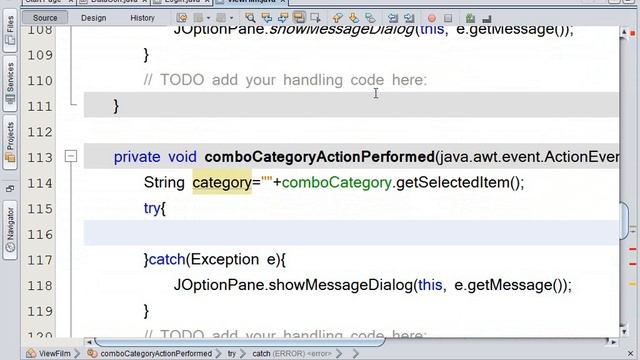Jump to the yellow warning stripe mark
Image resolution: width=640 pixels, height=360 pixels.
[633, 284]
